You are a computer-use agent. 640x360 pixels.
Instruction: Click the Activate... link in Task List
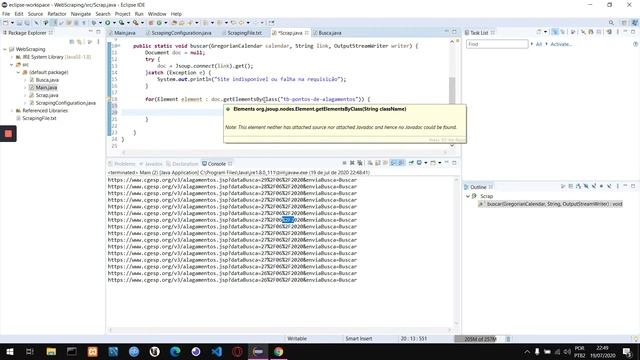point(561,44)
